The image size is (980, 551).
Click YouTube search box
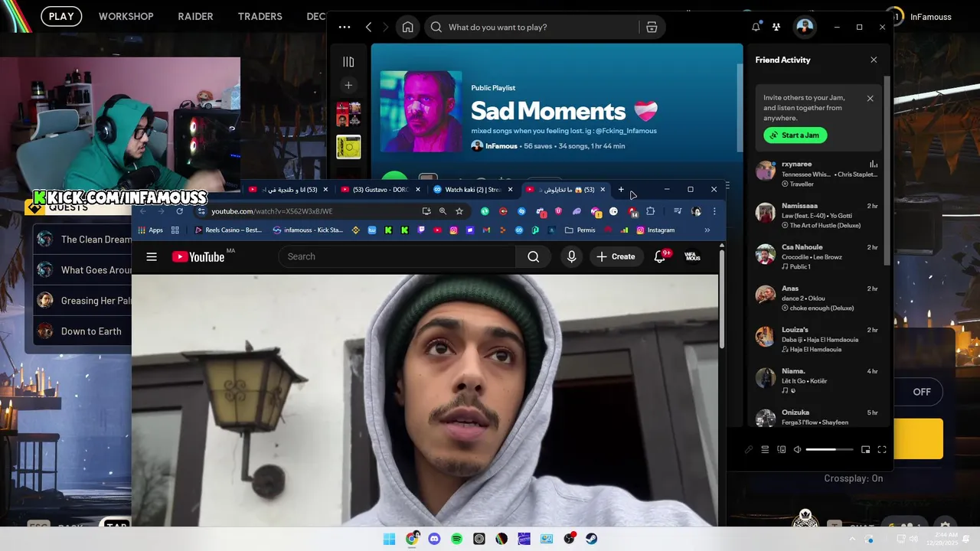(x=397, y=256)
